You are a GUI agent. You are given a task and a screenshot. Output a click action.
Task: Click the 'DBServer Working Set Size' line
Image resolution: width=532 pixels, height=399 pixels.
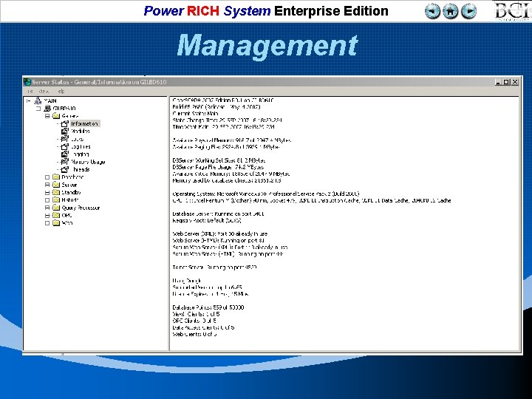tap(219, 160)
